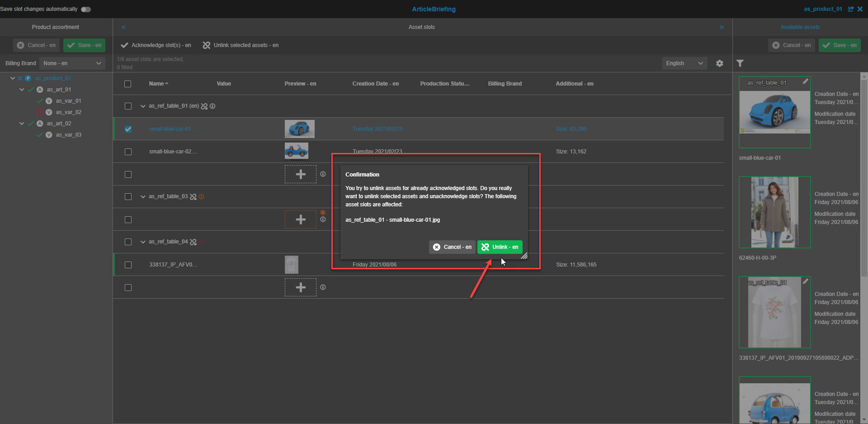The image size is (868, 424).
Task: Check the select-all checkbox in the table header
Action: coord(128,84)
